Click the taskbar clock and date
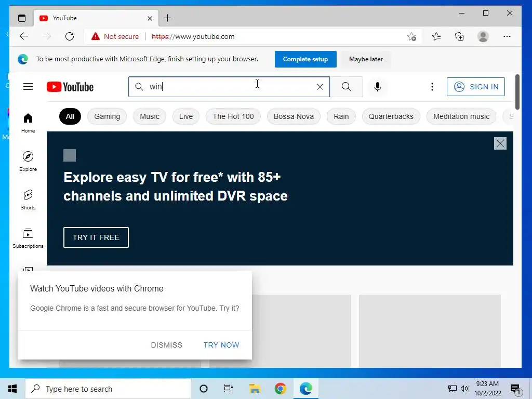This screenshot has width=532, height=399. 487,389
